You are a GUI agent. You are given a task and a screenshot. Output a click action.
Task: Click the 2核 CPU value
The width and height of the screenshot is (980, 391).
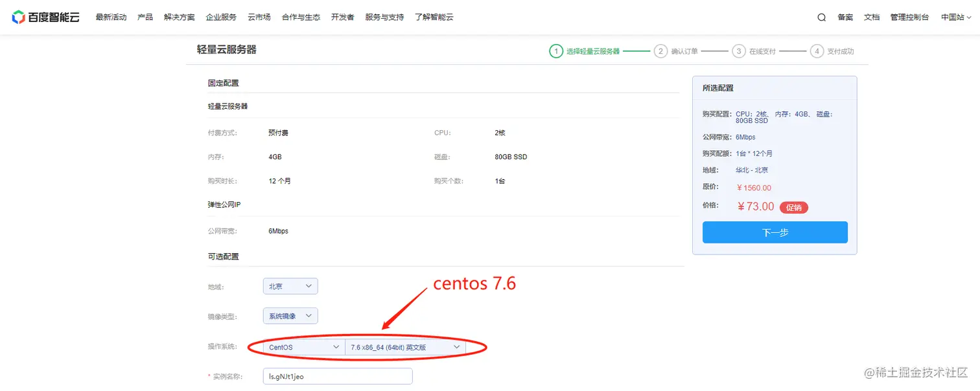(500, 133)
